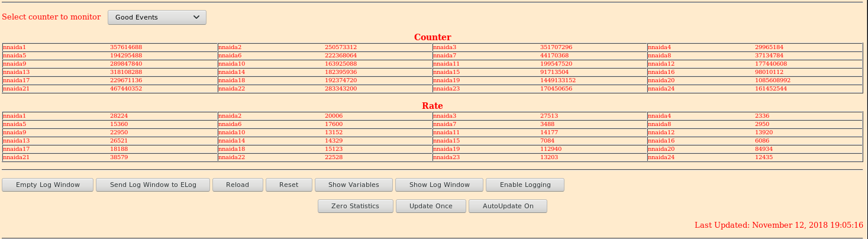This screenshot has width=868, height=239.
Task: Select rate value 17600
Action: coord(334,124)
